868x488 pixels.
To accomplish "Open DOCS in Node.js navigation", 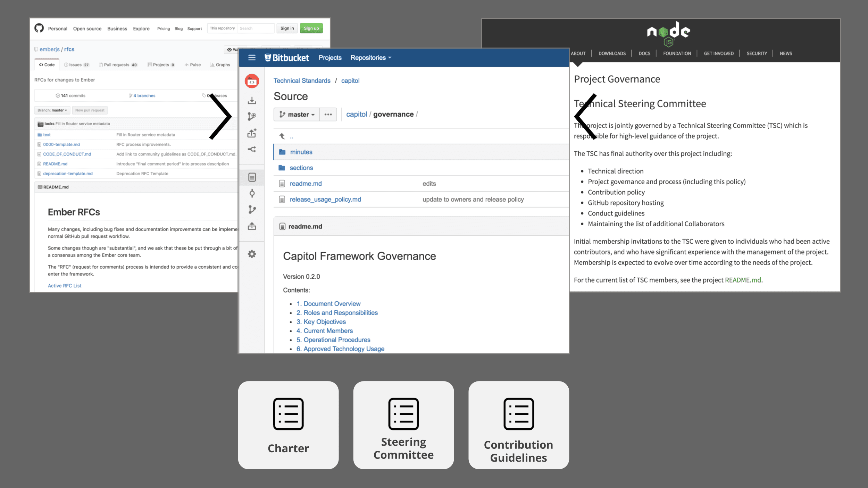I will pyautogui.click(x=644, y=53).
